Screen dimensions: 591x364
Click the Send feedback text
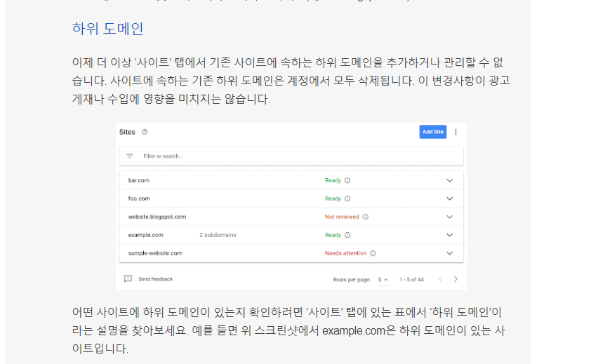click(155, 279)
